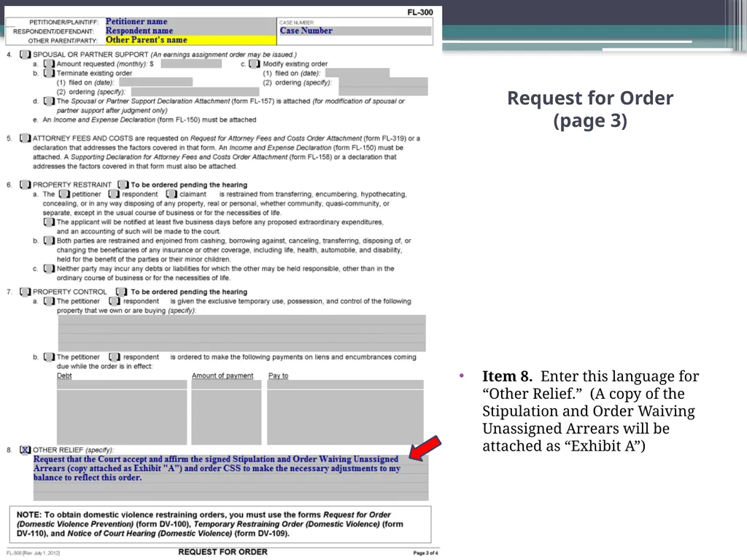The width and height of the screenshot is (747, 560).
Task: Click the 4c 'ordering (specify)' field
Action: tap(384, 87)
